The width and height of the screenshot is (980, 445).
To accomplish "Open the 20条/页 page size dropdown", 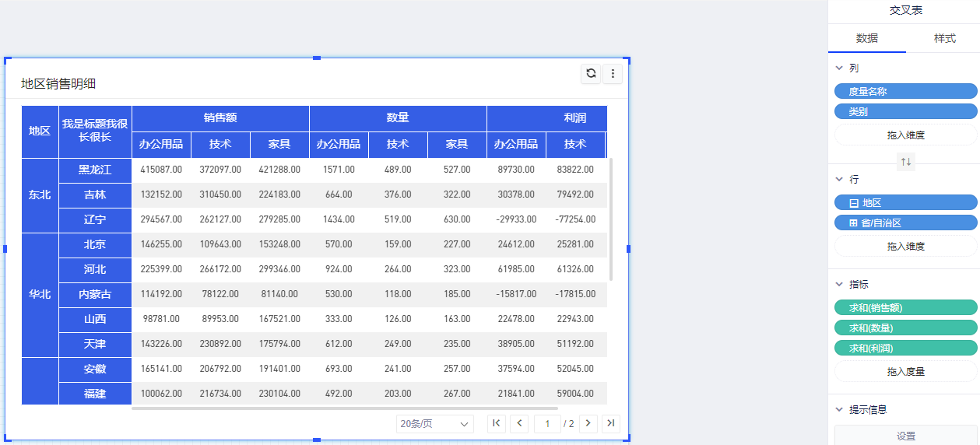I will pos(435,424).
